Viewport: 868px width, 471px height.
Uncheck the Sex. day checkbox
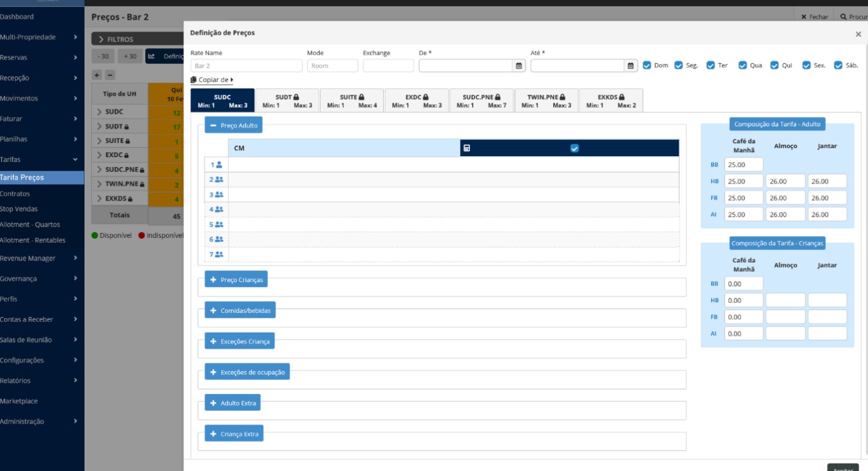(806, 65)
